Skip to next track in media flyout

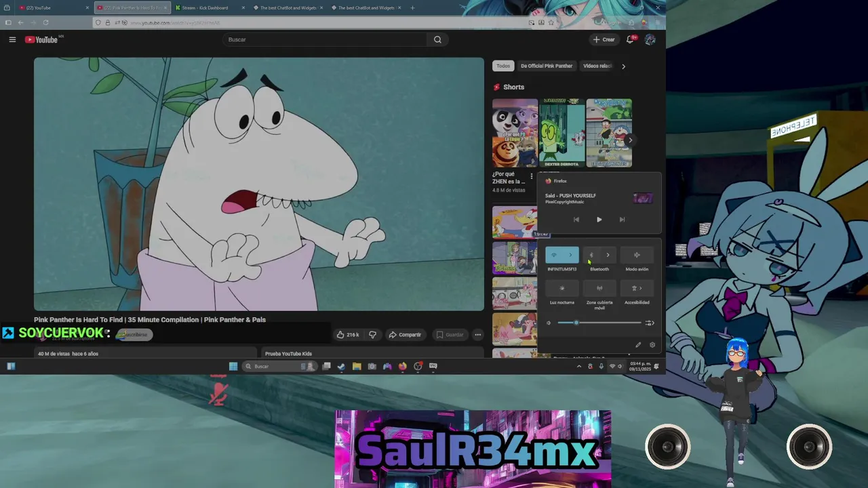[x=622, y=220]
